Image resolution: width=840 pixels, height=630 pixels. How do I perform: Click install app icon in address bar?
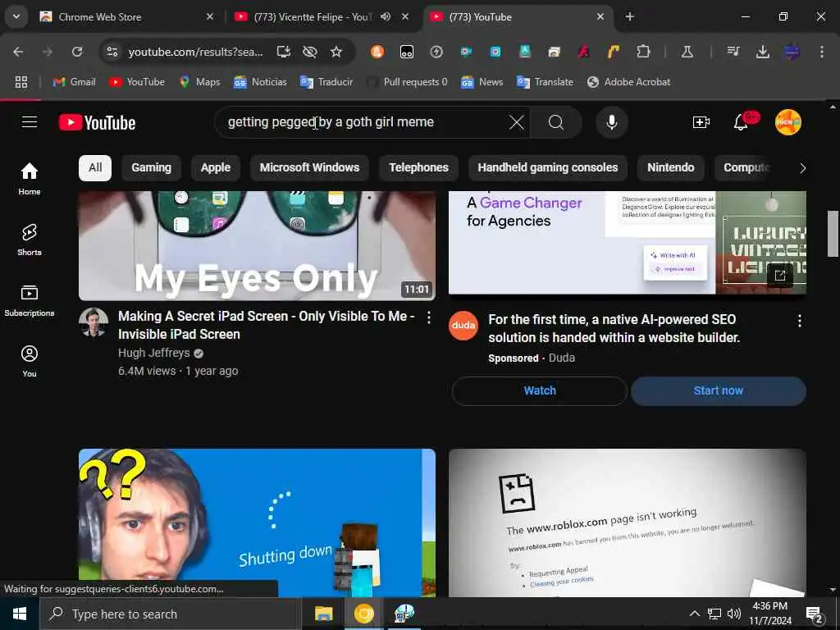click(283, 52)
